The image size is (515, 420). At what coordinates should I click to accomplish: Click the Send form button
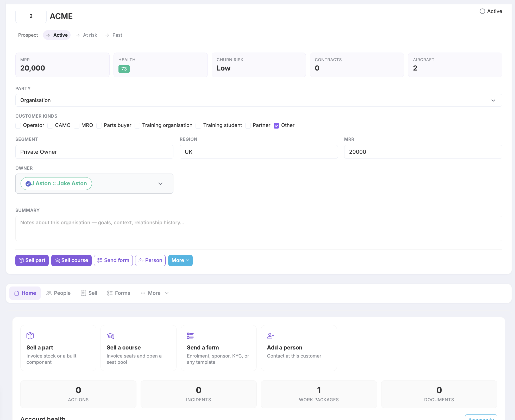113,260
